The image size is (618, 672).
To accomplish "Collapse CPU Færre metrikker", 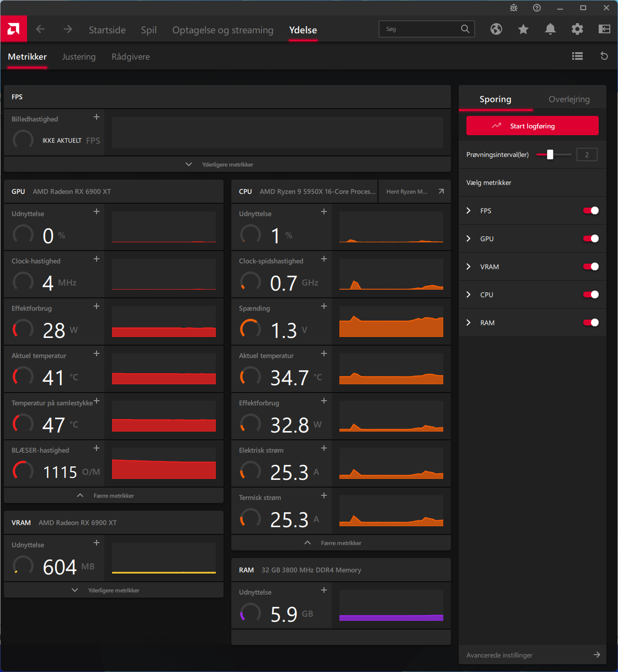I will (341, 543).
